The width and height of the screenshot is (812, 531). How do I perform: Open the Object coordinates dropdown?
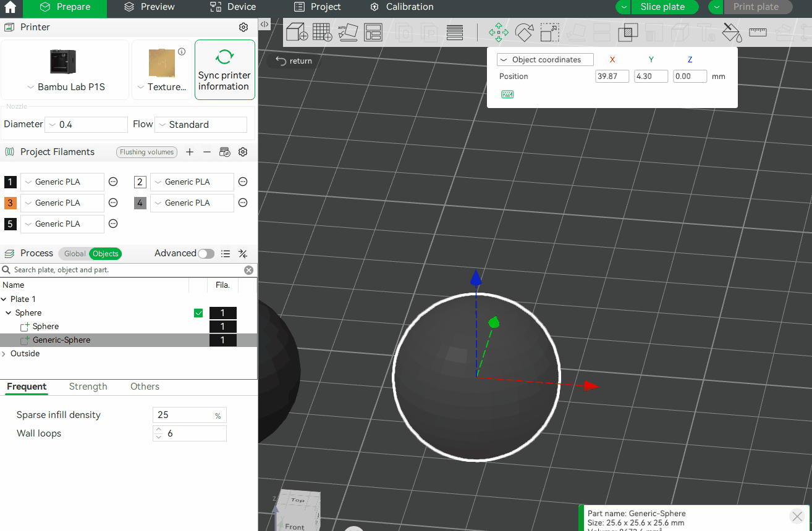(545, 60)
